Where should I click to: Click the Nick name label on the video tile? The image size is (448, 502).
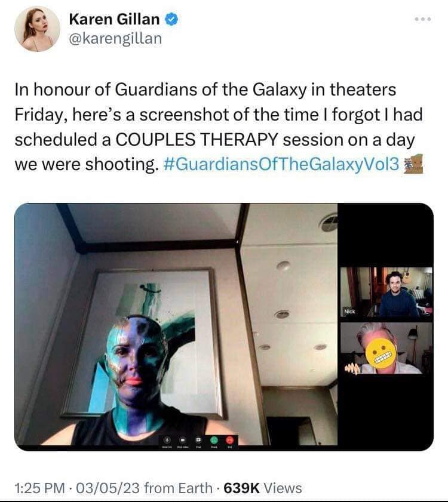(x=349, y=311)
